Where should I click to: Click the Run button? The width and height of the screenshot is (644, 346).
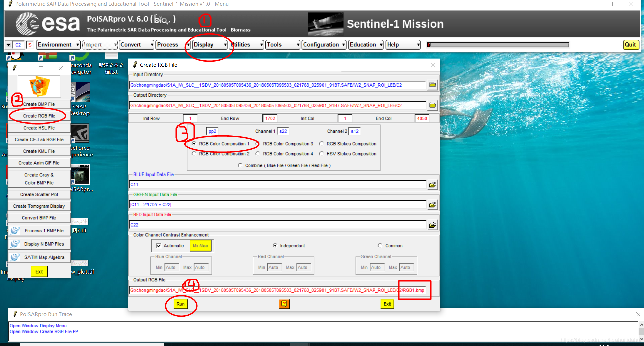(x=180, y=304)
